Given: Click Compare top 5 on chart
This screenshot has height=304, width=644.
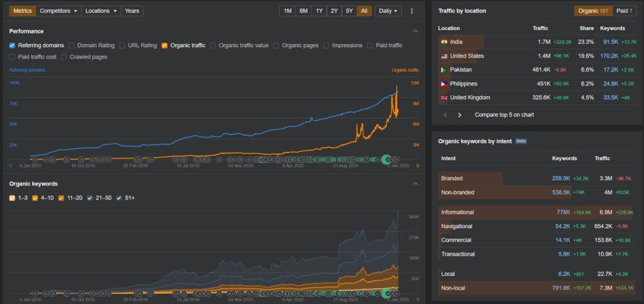Looking at the screenshot, I should tap(504, 115).
